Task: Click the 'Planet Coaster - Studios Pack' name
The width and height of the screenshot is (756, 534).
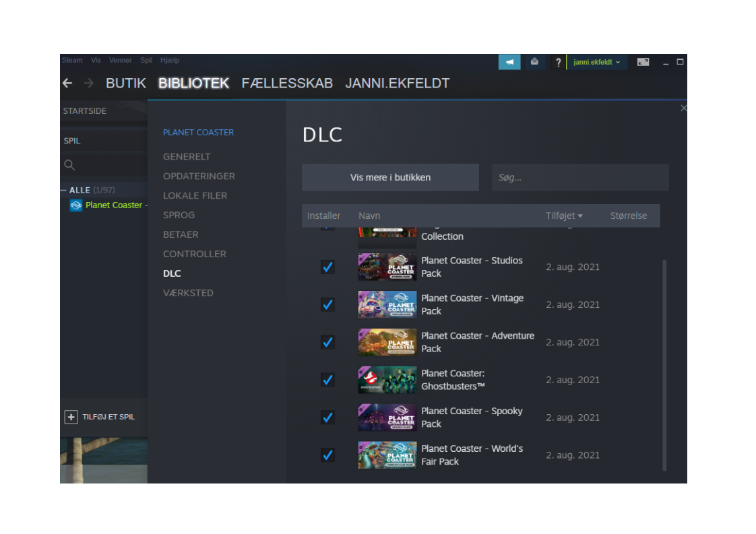Action: (472, 267)
